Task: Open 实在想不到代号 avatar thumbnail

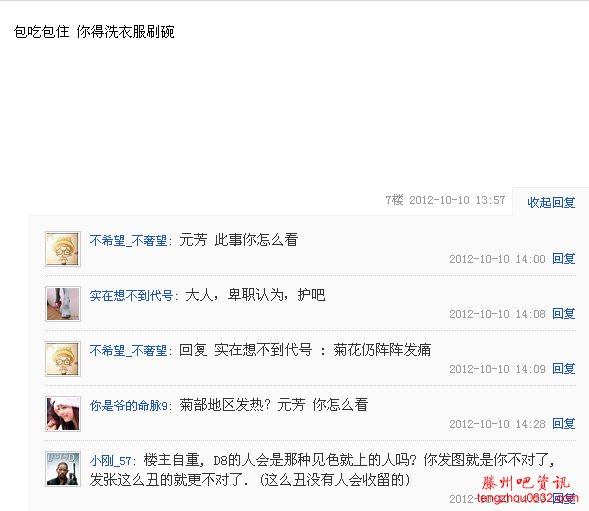Action: 63,304
